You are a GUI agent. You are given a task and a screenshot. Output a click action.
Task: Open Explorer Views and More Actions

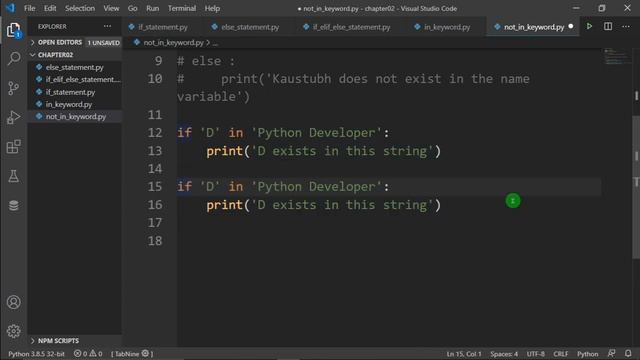[107, 27]
